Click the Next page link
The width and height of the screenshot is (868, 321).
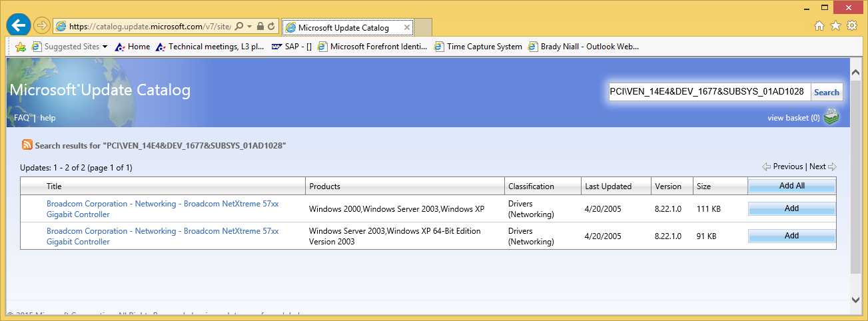pyautogui.click(x=817, y=166)
